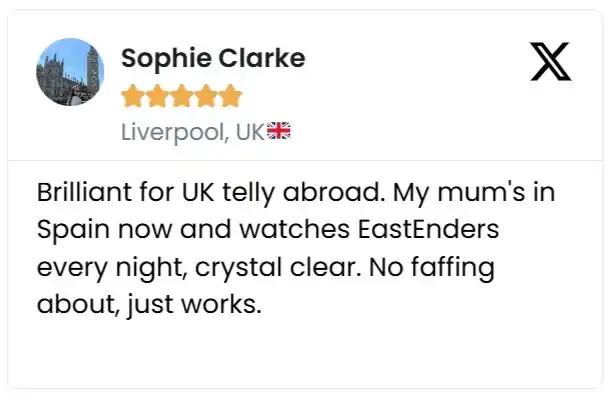Click the divider line under the header
This screenshot has height=403, width=615.
306,160
